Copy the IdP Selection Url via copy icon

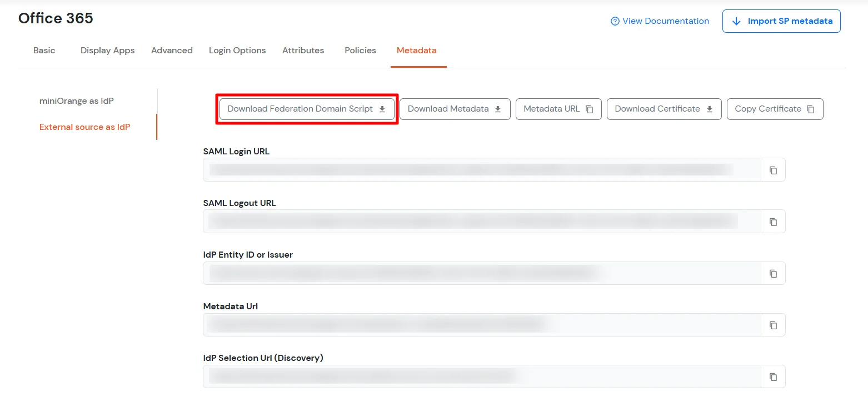pyautogui.click(x=773, y=376)
